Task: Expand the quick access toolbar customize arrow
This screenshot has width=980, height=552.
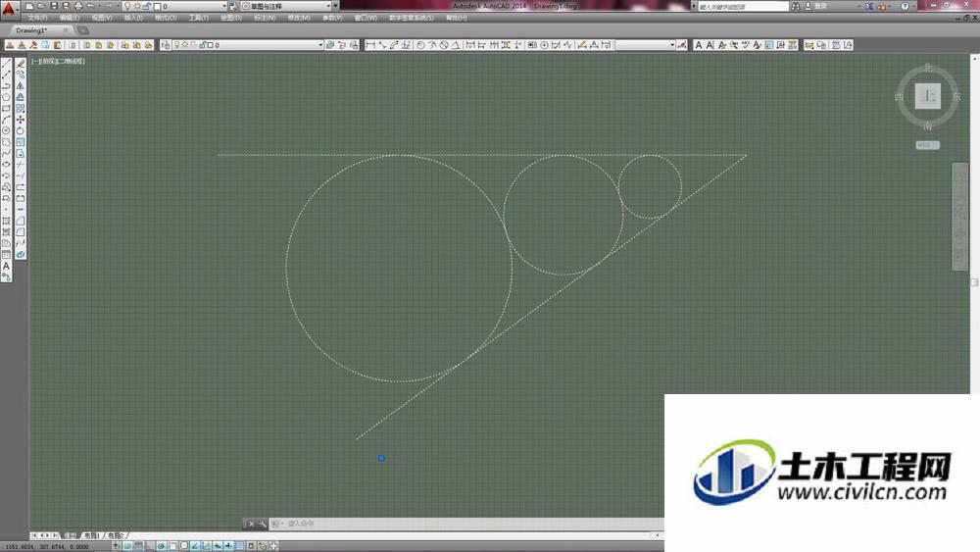Action: point(335,6)
